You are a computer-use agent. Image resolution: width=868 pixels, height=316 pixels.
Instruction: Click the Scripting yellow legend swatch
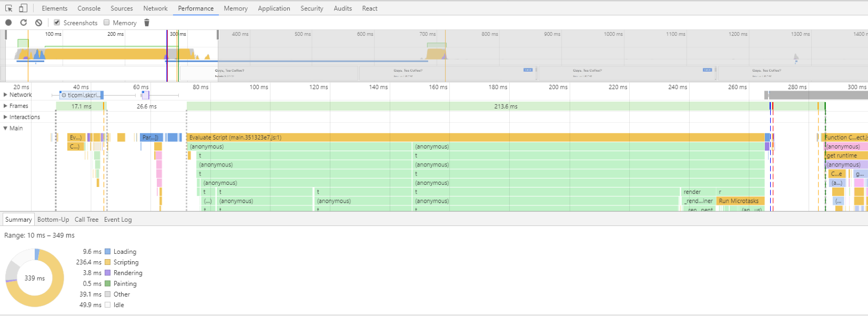click(107, 262)
